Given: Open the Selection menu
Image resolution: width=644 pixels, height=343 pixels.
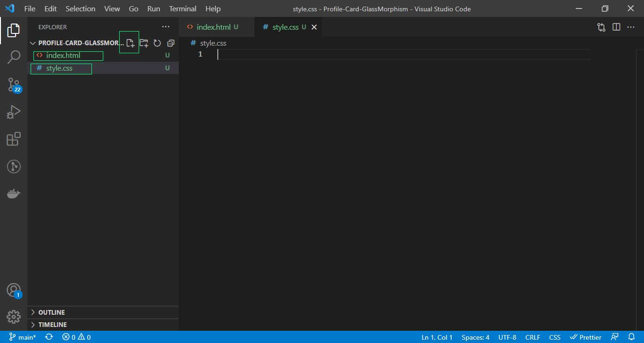Looking at the screenshot, I should tap(80, 8).
